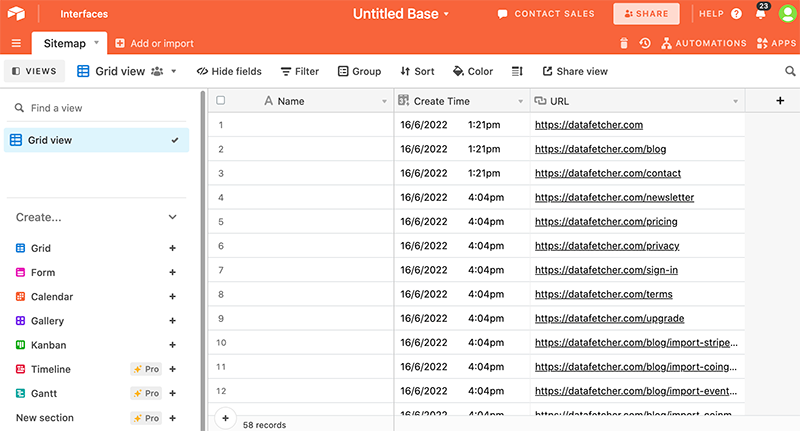Image resolution: width=800 pixels, height=431 pixels.
Task: Add a new Timeline view with plus
Action: (172, 369)
